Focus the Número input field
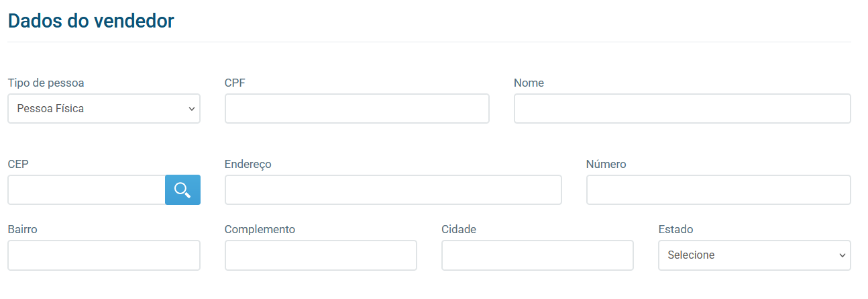868x299 pixels. pos(718,190)
